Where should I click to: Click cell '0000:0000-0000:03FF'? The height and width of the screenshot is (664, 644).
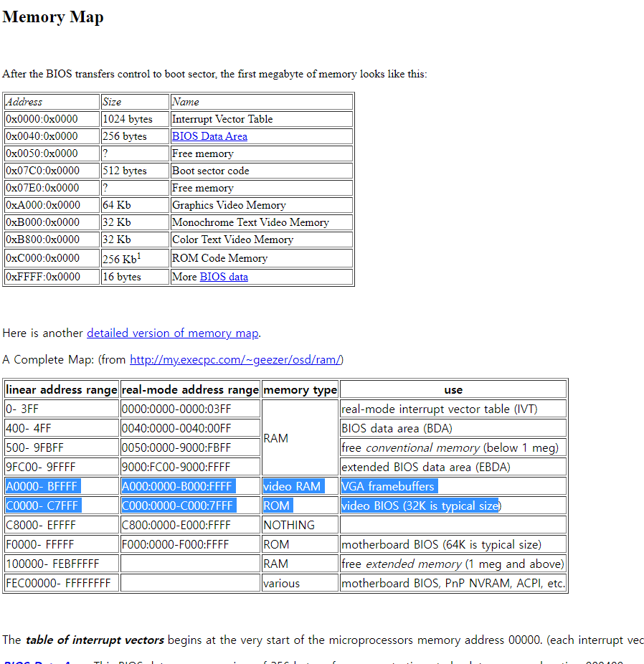tap(190, 409)
